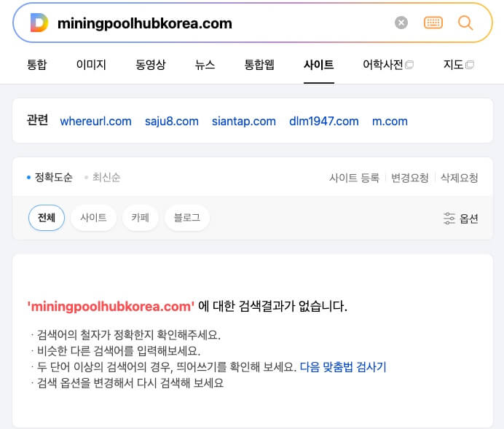Select the 전체 filter chip

47,218
